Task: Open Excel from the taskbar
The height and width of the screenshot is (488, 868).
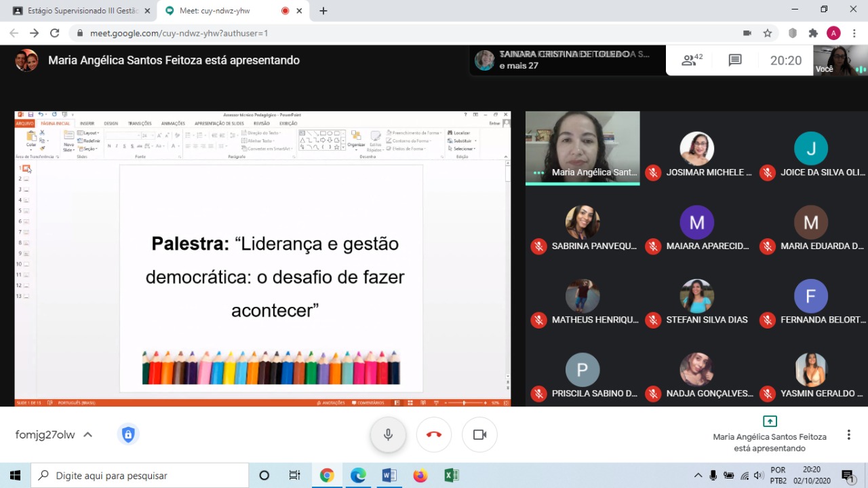Action: [x=451, y=475]
